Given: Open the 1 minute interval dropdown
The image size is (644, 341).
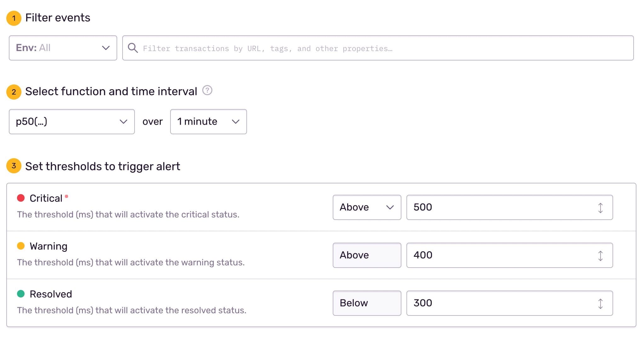Looking at the screenshot, I should click(208, 122).
